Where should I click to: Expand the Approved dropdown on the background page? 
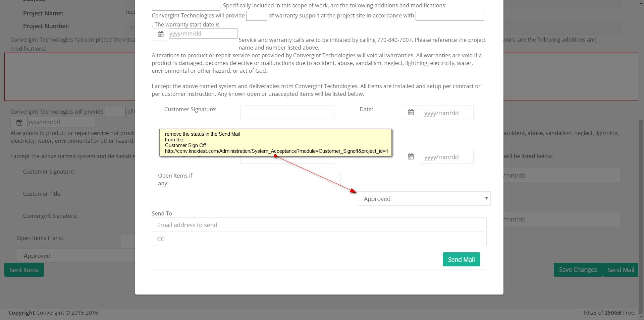[x=76, y=256]
